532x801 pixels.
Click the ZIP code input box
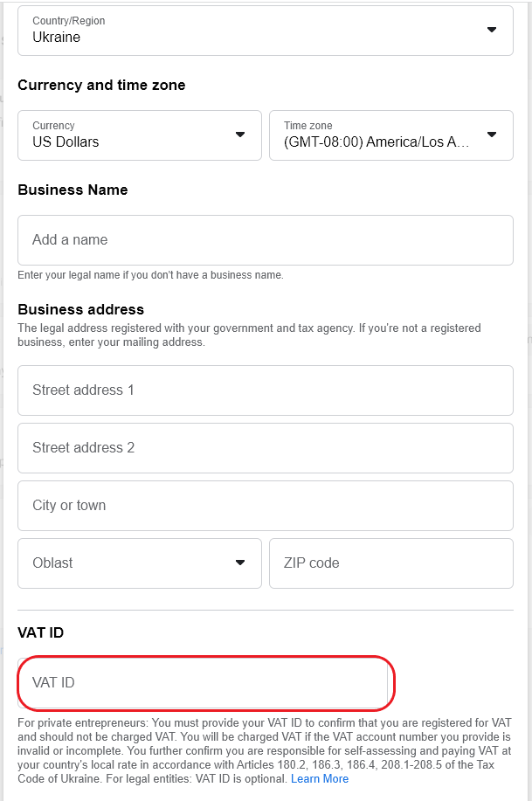coord(390,563)
